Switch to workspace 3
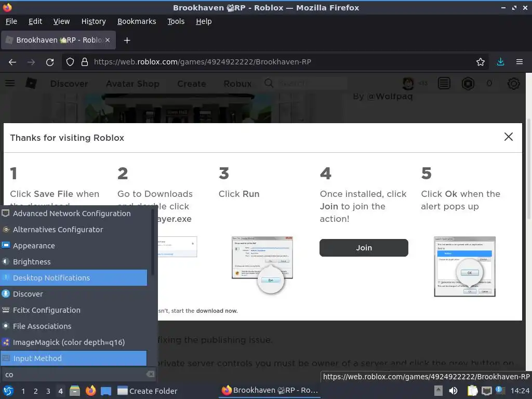532x399 pixels. (48, 391)
